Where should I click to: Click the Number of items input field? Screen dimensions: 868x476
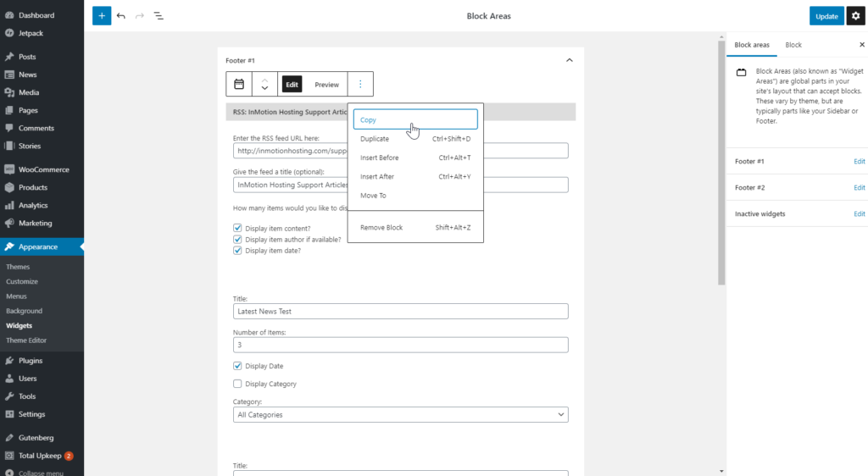tap(400, 346)
